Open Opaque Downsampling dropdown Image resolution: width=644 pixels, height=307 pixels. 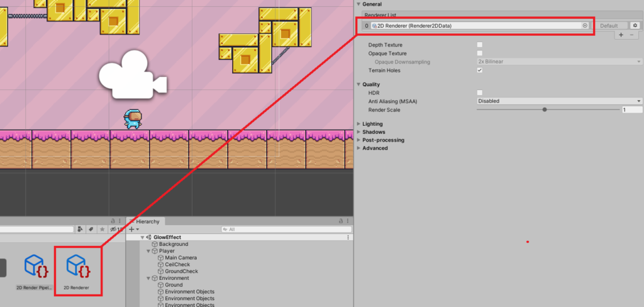tap(559, 62)
